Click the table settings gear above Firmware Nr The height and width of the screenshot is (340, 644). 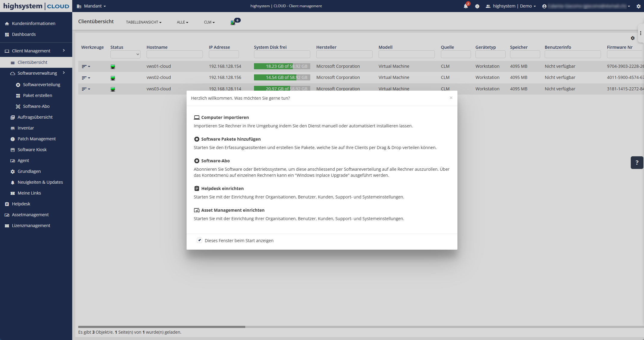pos(633,38)
